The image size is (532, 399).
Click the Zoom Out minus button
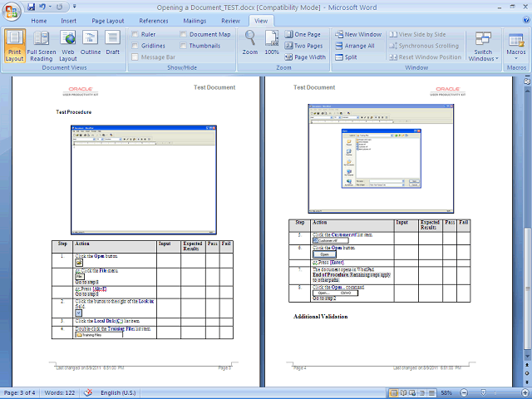464,393
